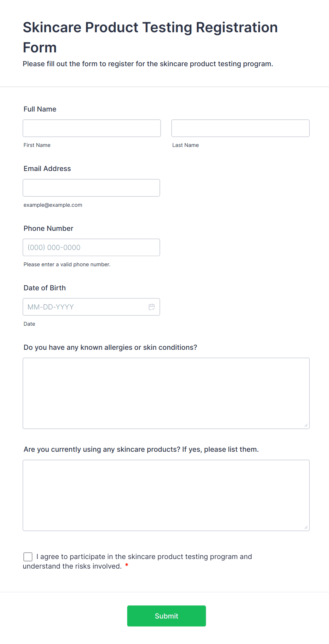The width and height of the screenshot is (329, 644).
Task: Open the Date of Birth calendar picker
Action: 152,307
